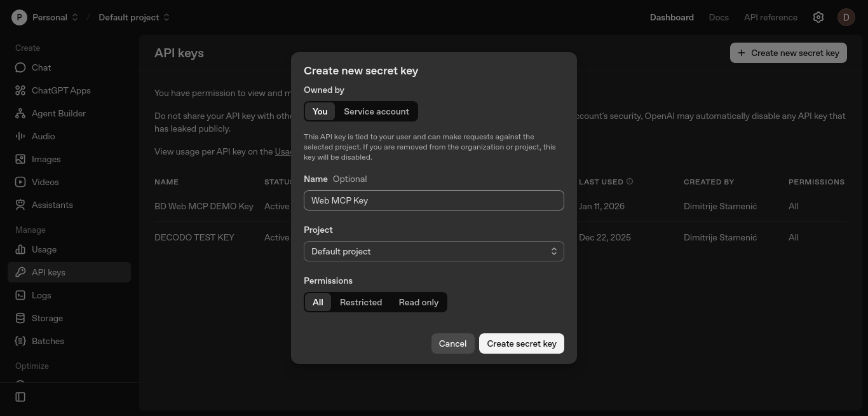
Task: Select the Images sidebar icon
Action: point(21,159)
